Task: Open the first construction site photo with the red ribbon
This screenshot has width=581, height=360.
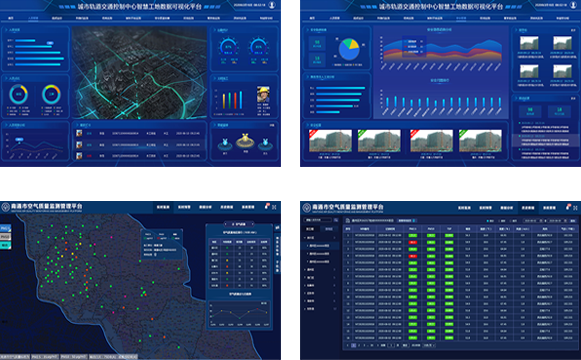Action: pos(330,141)
